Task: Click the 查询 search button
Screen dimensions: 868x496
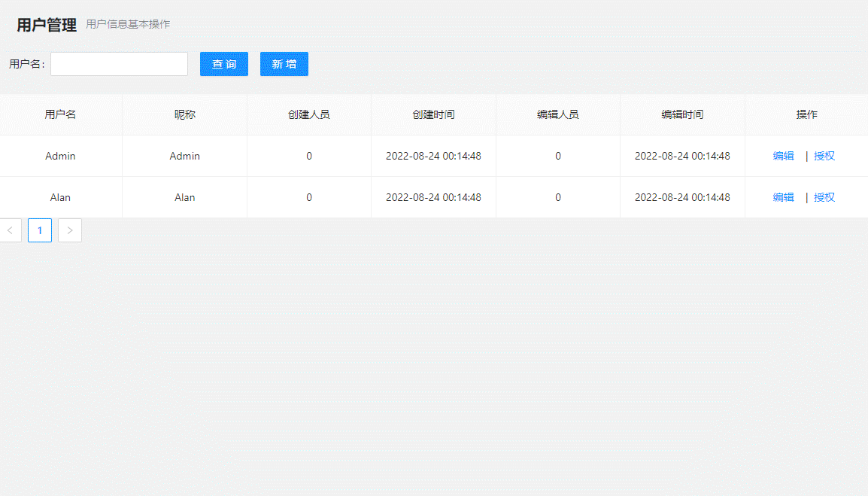Action: pyautogui.click(x=223, y=64)
